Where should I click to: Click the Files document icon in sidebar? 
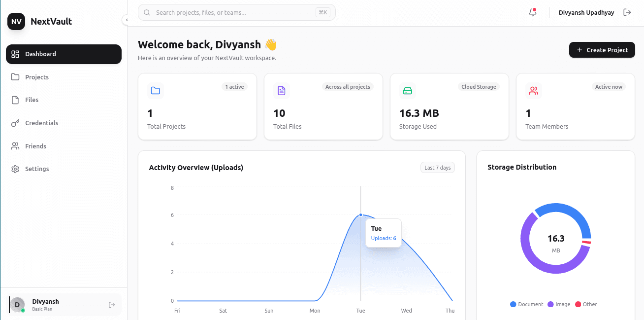15,100
